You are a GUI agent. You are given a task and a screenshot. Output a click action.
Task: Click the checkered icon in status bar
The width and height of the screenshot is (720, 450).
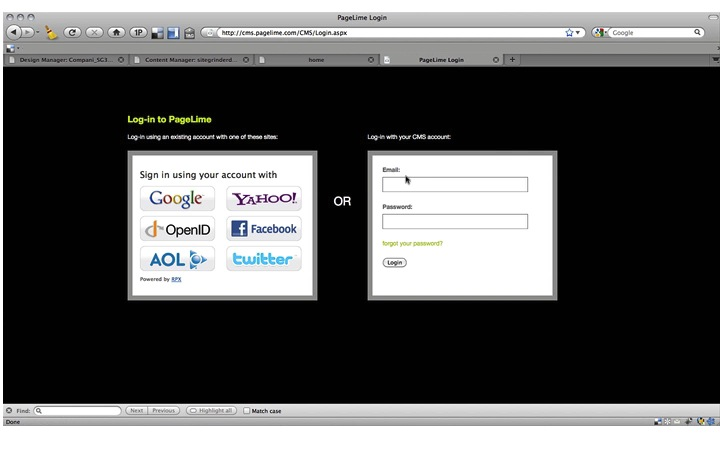658,422
